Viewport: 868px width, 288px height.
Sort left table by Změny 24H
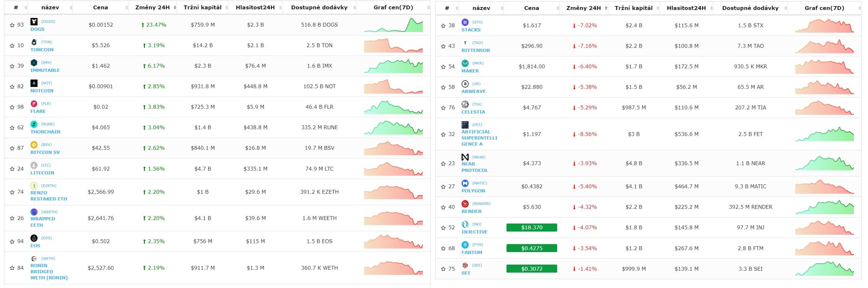(x=153, y=7)
